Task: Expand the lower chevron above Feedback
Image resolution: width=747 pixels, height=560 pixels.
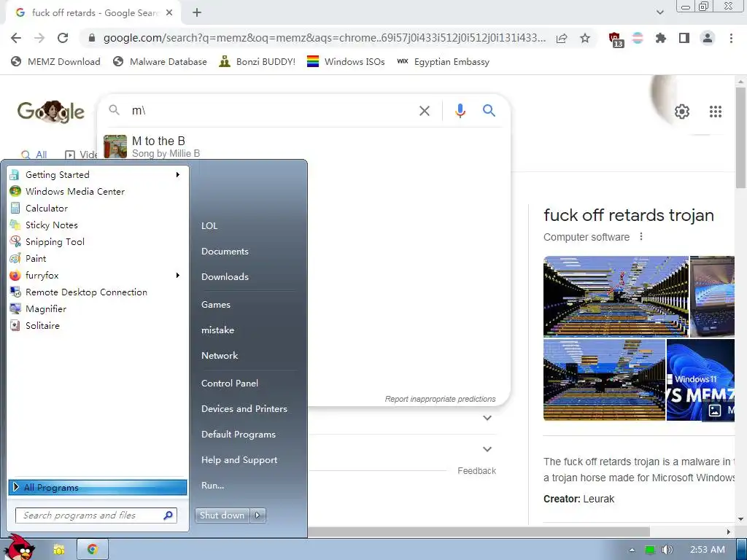Action: coord(487,449)
